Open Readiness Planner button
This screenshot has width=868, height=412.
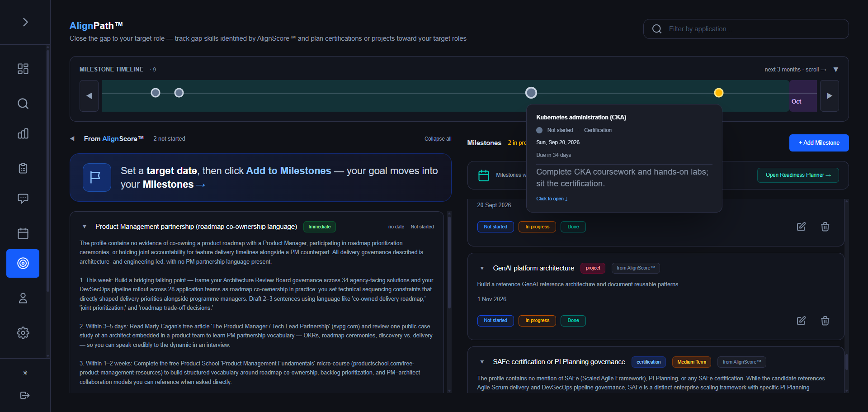pos(798,175)
